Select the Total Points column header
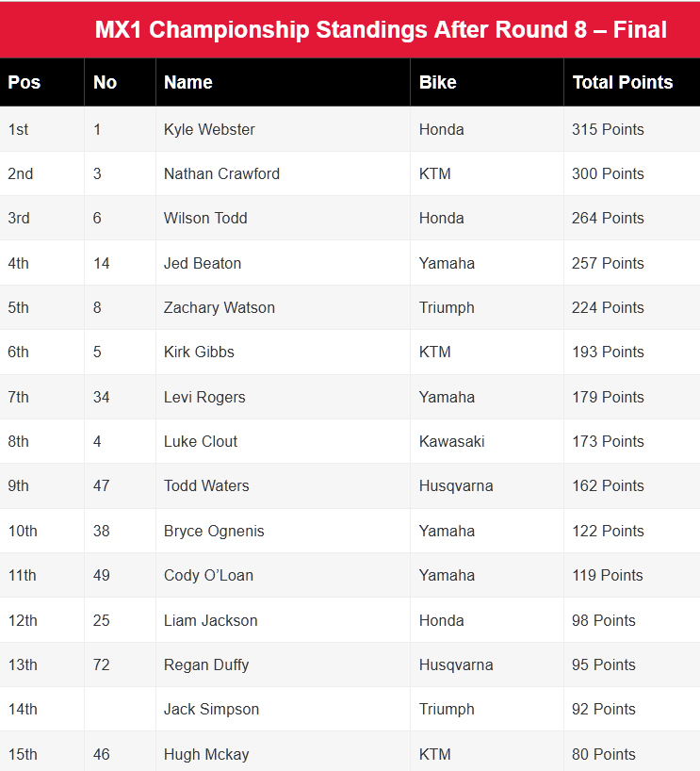This screenshot has height=771, width=700. click(623, 82)
